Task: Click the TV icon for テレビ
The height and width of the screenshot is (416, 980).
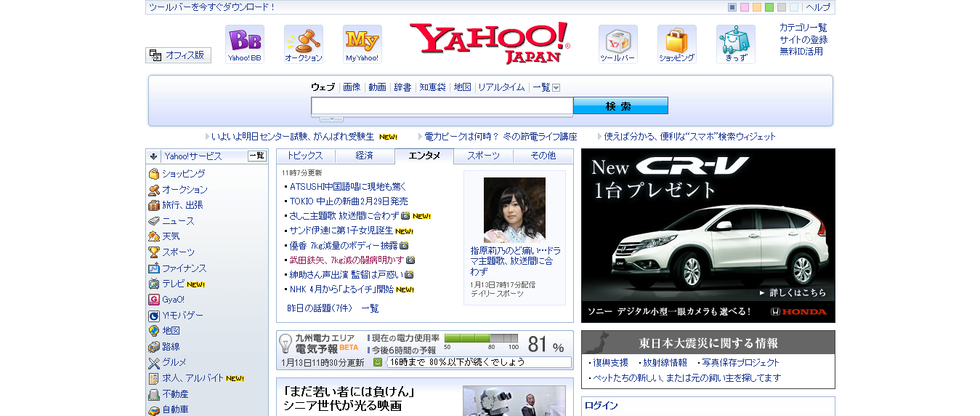Action: click(154, 284)
